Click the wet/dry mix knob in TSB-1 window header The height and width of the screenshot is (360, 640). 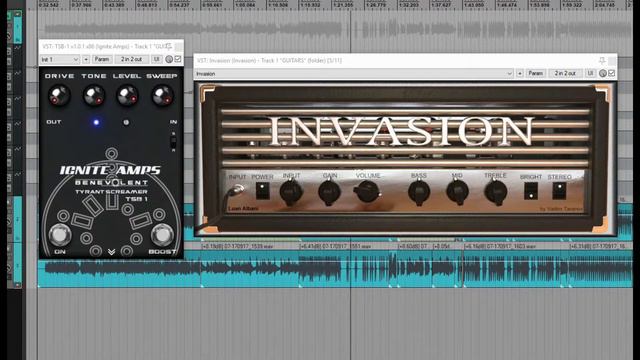169,60
